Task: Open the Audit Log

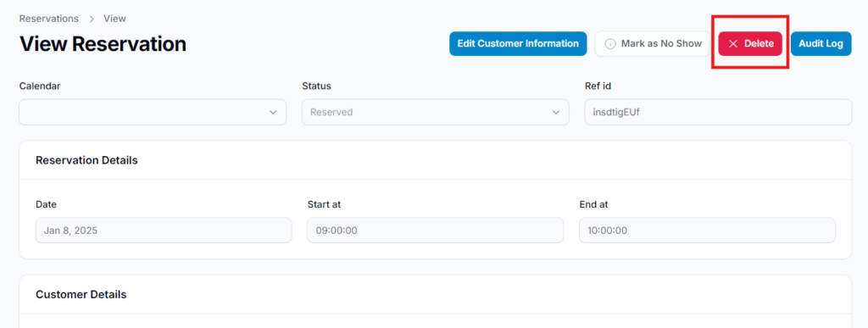Action: [x=821, y=44]
